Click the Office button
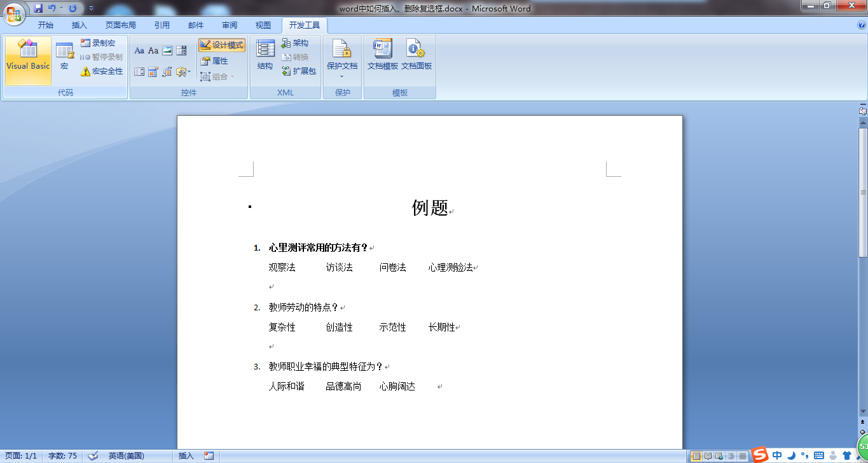 pyautogui.click(x=14, y=13)
